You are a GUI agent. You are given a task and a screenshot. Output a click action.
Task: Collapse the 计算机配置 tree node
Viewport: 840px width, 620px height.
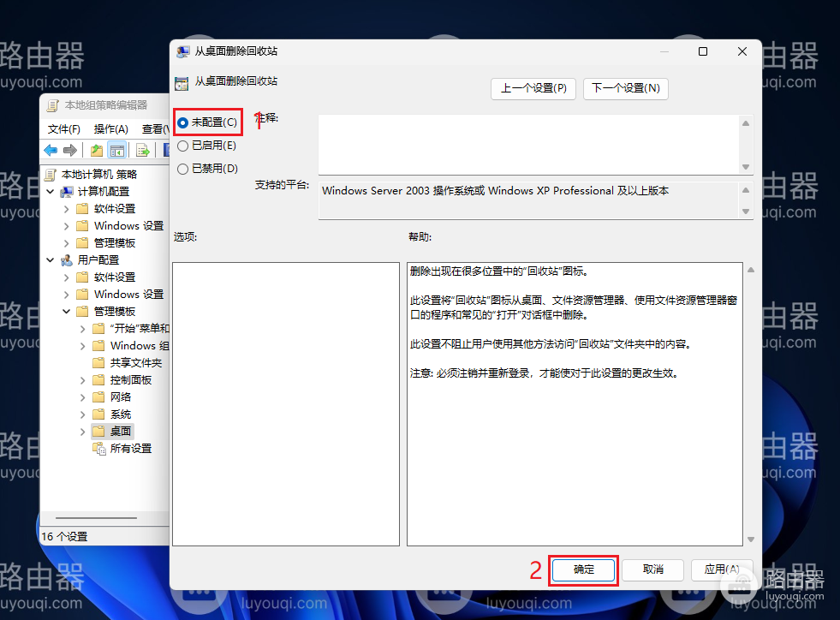coord(51,192)
